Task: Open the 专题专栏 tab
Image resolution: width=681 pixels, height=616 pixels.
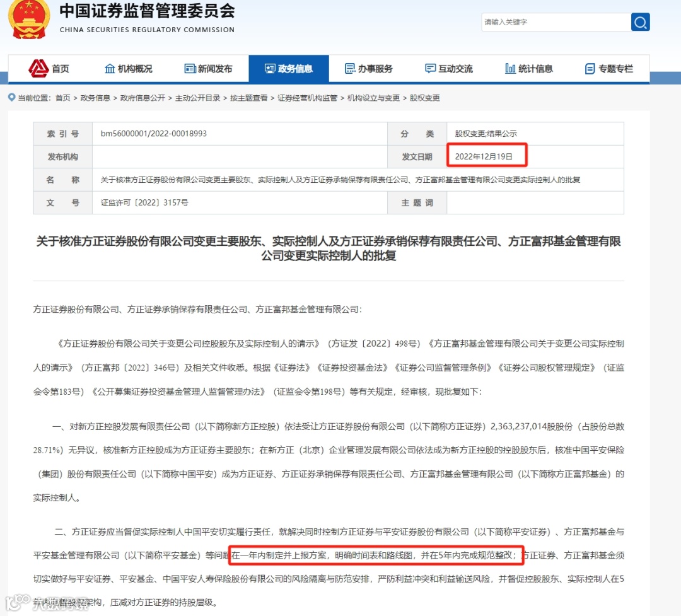Action: 609,69
